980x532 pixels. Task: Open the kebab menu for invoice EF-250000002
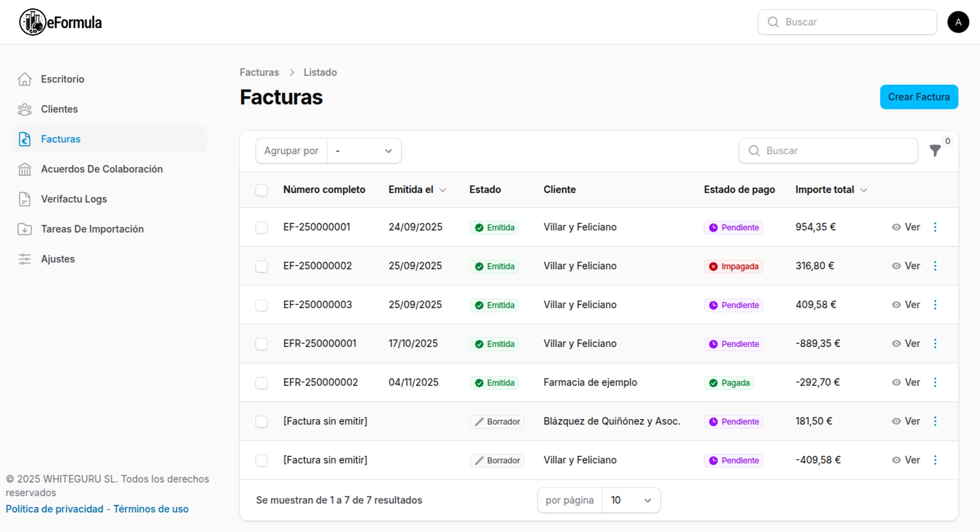pyautogui.click(x=935, y=265)
